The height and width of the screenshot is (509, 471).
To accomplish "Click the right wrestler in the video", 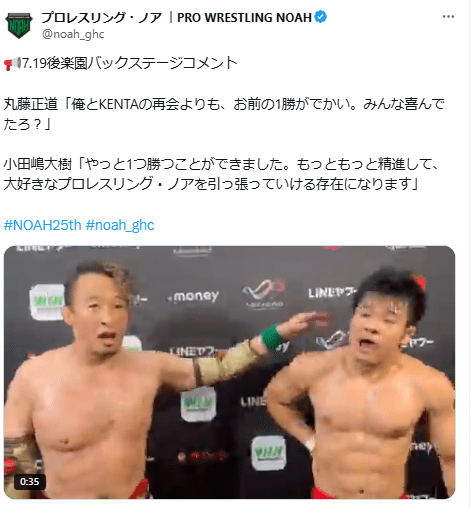I will point(363,383).
